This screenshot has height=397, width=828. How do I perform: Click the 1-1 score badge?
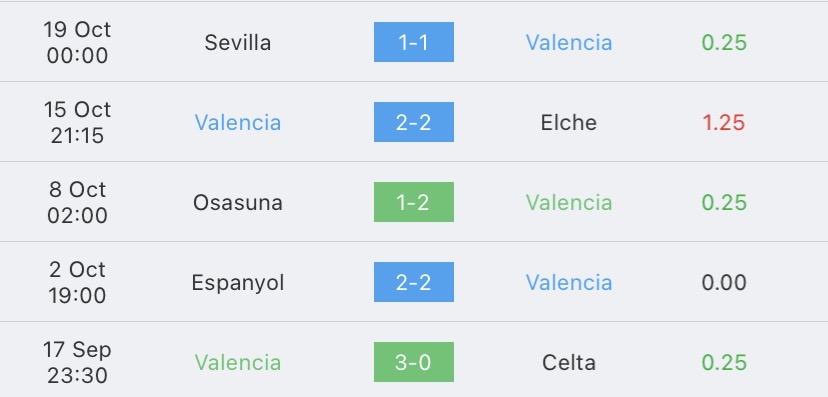pyautogui.click(x=413, y=42)
